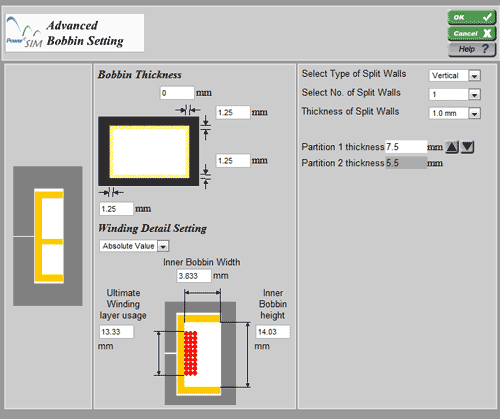
Task: Edit the Partition 1 thickness value 7.5
Action: tap(406, 147)
